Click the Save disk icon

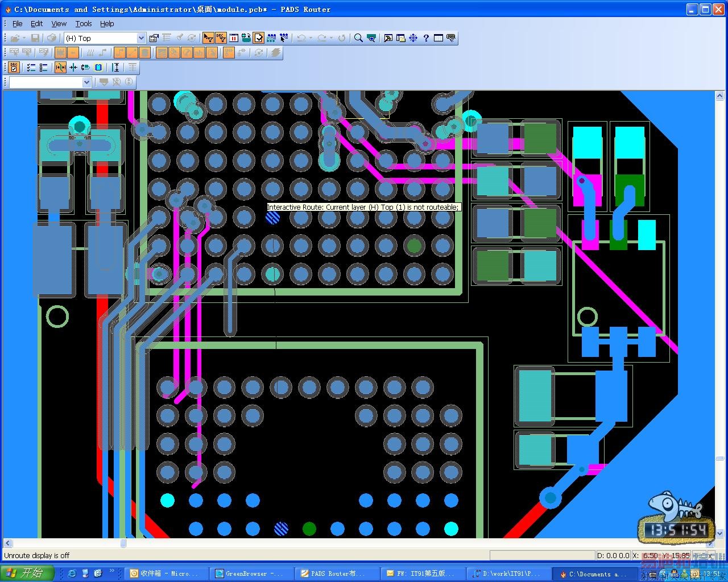click(x=35, y=38)
